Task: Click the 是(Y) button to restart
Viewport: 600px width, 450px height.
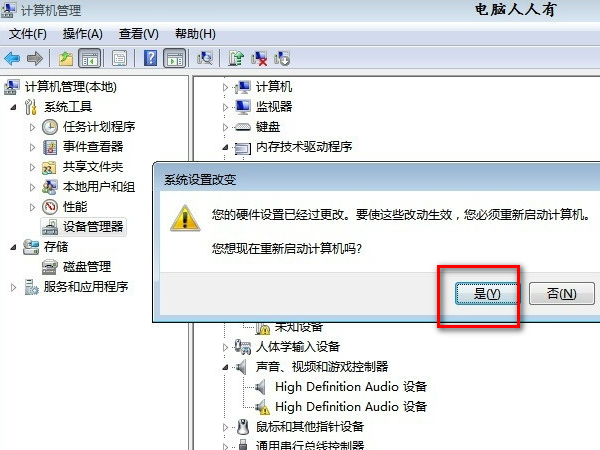Action: (x=487, y=293)
